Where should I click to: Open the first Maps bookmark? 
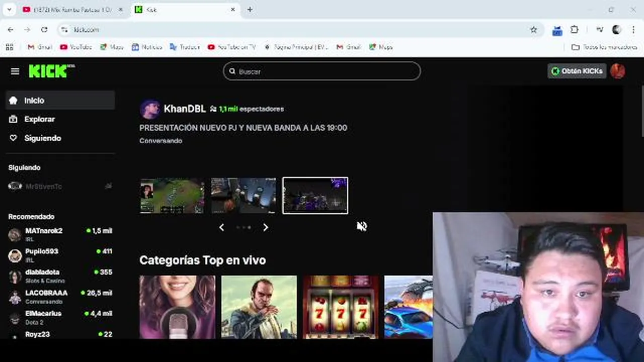[x=112, y=47]
